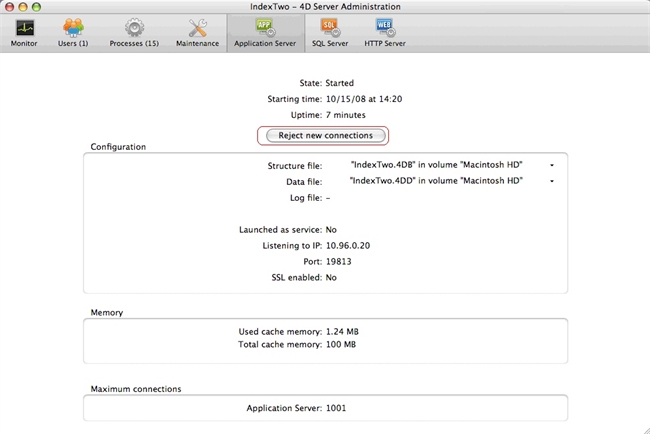Click the window title bar text

coord(325,7)
